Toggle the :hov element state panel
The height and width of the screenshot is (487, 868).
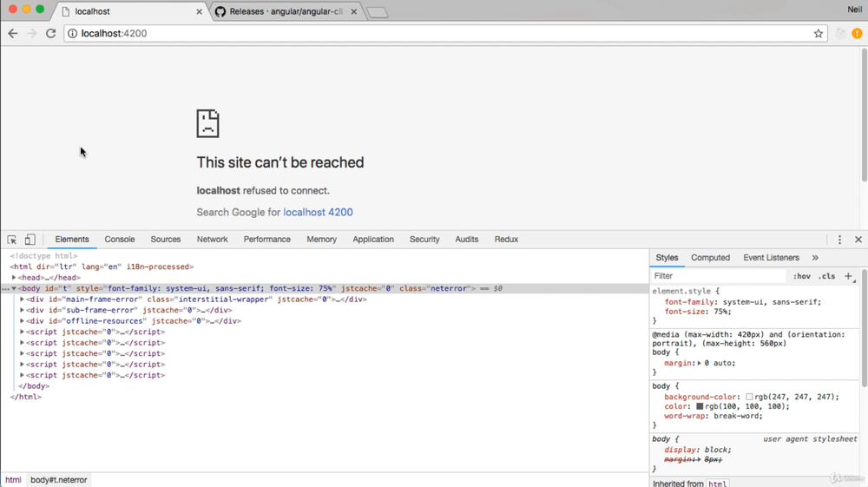[x=801, y=276]
